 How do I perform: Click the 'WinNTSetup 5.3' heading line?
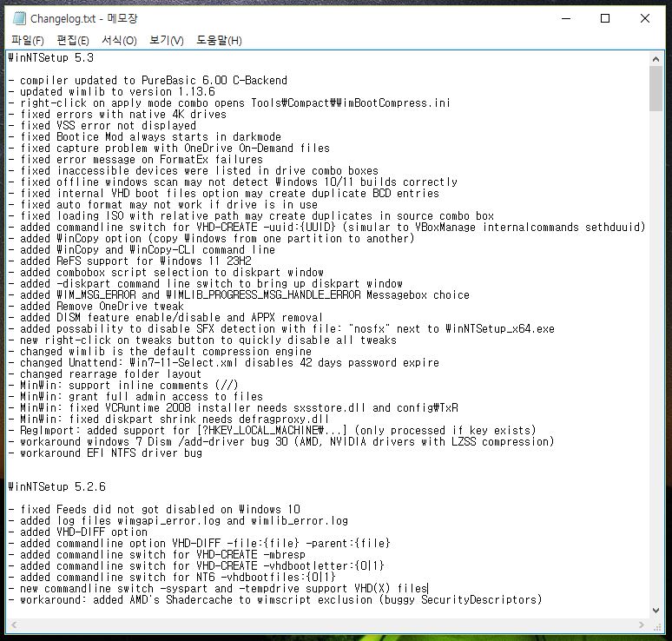pos(50,57)
